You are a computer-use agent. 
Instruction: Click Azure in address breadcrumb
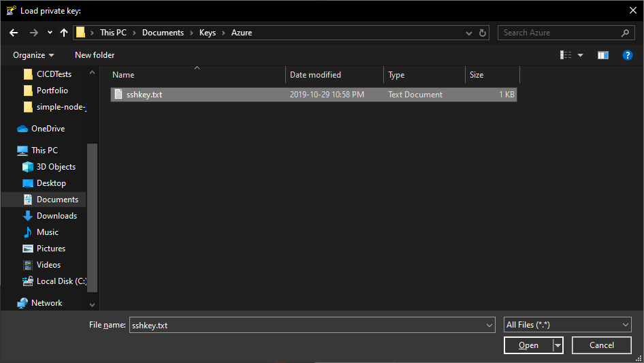point(242,33)
